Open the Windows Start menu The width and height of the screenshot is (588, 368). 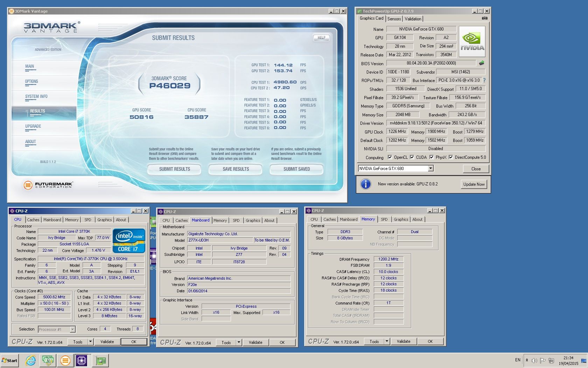pos(9,360)
